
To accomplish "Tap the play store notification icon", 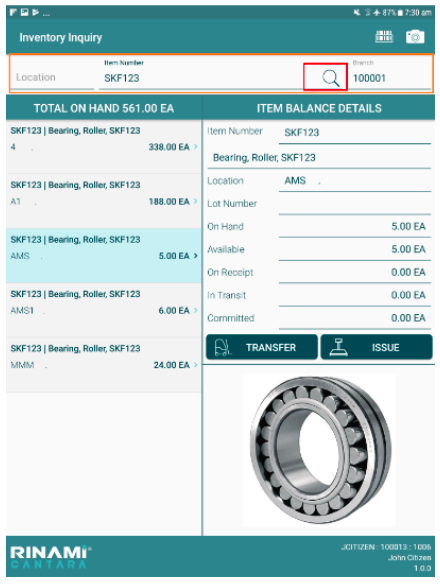I will [35, 13].
